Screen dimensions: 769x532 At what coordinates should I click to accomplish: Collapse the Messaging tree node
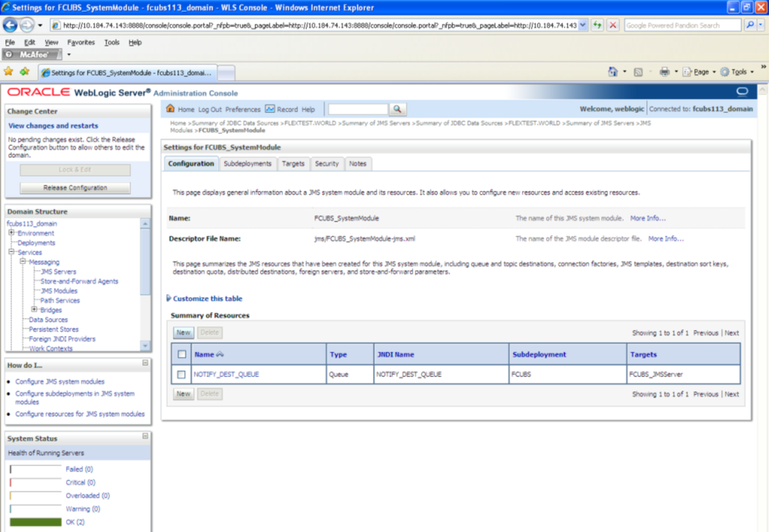22,262
